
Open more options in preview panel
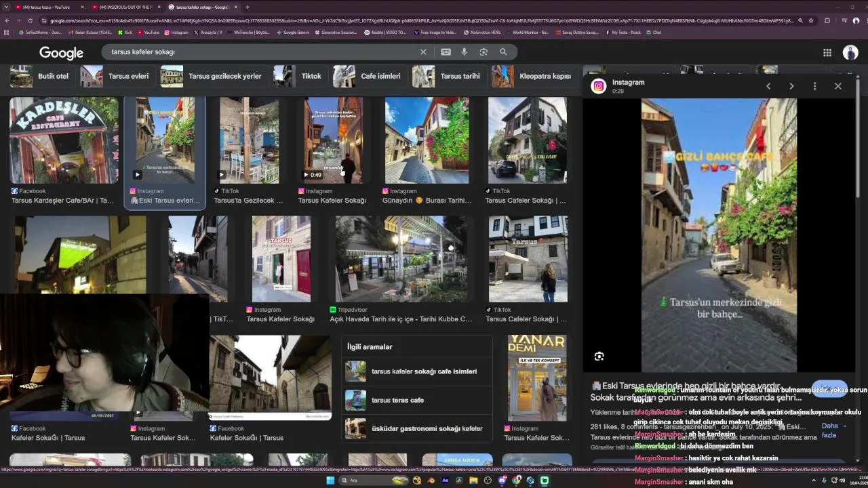tap(814, 86)
